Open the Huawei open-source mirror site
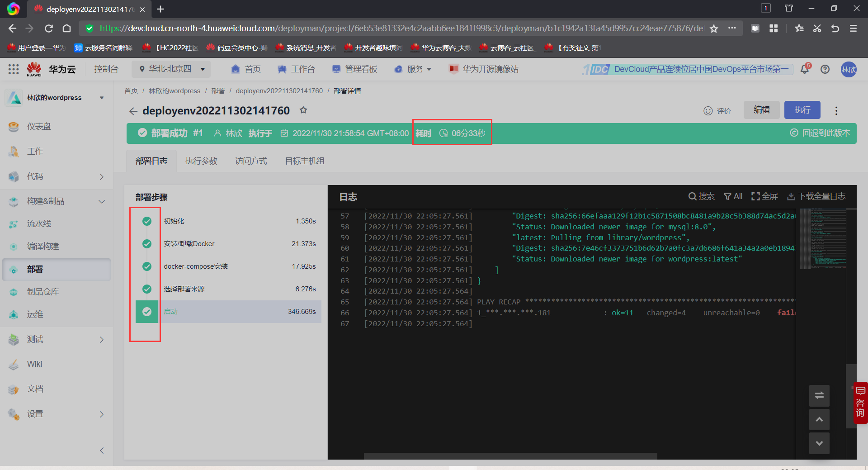This screenshot has width=868, height=470. pos(484,69)
